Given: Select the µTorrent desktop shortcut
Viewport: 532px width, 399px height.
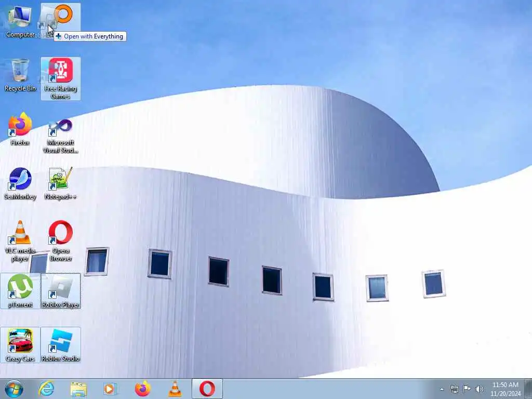Looking at the screenshot, I should [x=20, y=291].
